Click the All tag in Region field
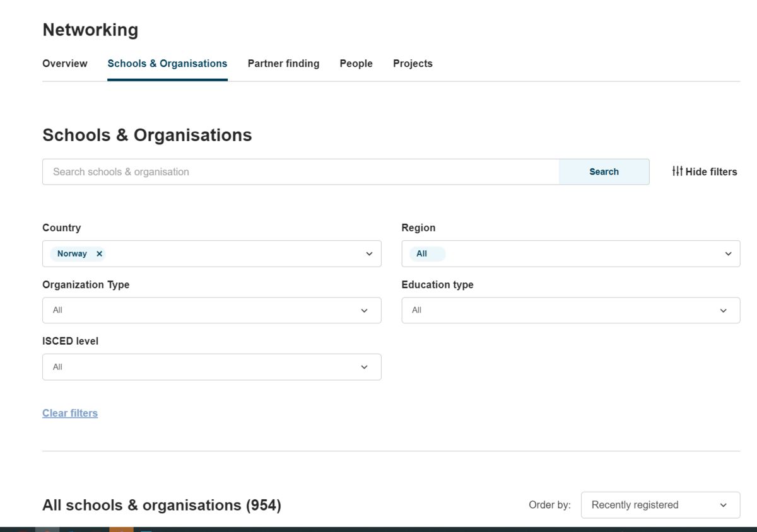 [422, 254]
